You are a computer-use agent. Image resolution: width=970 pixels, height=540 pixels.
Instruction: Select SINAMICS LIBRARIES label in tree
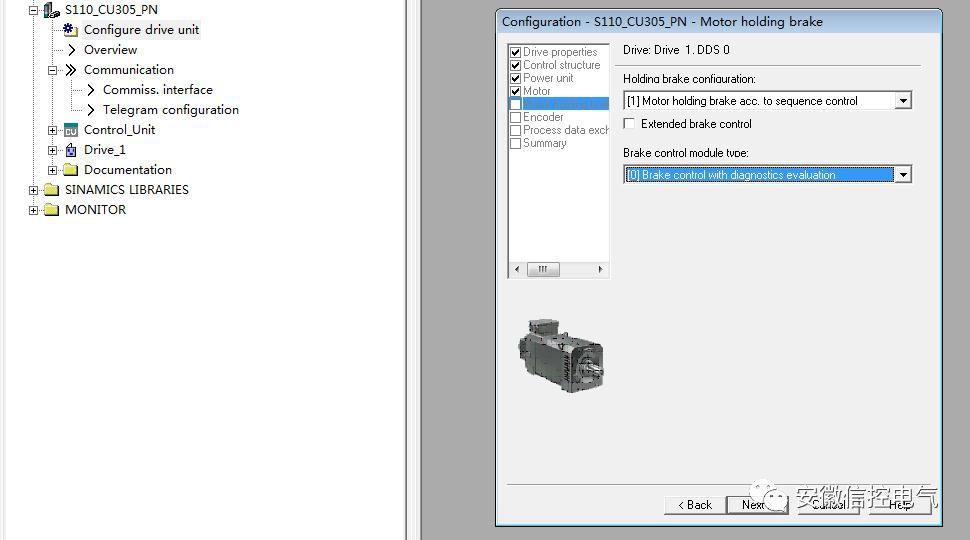click(127, 190)
